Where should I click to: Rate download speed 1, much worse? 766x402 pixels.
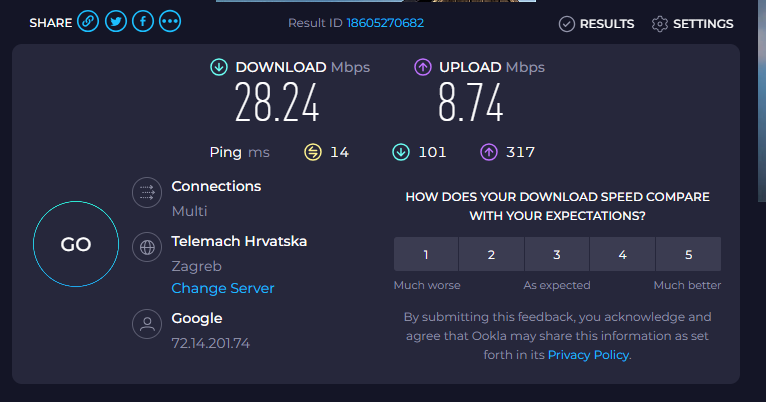[426, 254]
